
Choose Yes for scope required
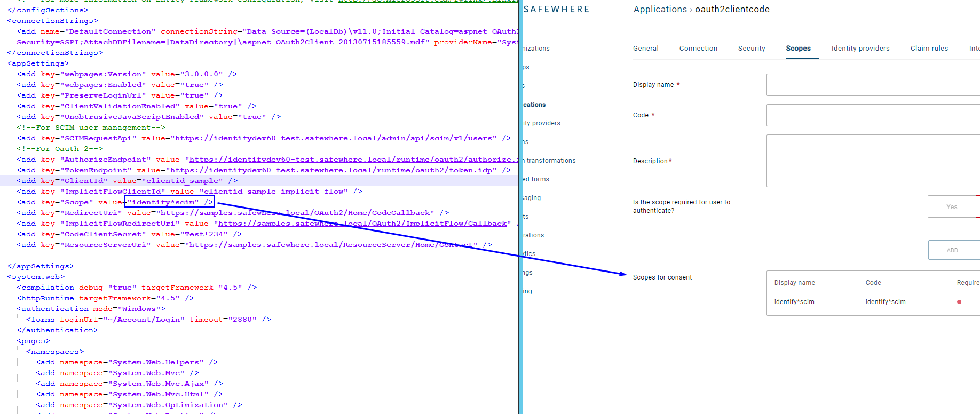click(952, 206)
